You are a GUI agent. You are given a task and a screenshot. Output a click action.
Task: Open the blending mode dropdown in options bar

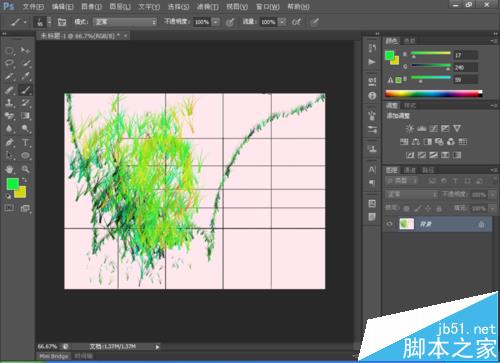(125, 22)
